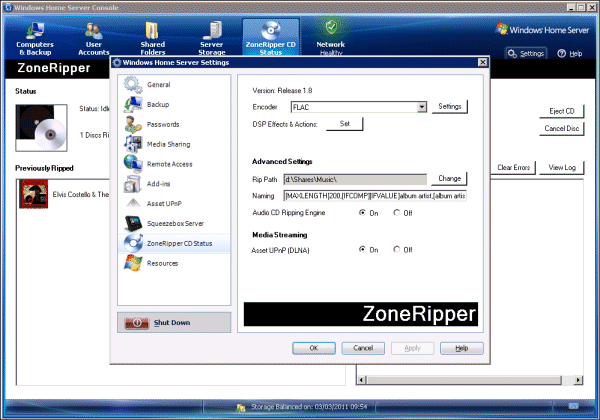Select the Add-ins icon
600x420 pixels.
pyautogui.click(x=133, y=184)
